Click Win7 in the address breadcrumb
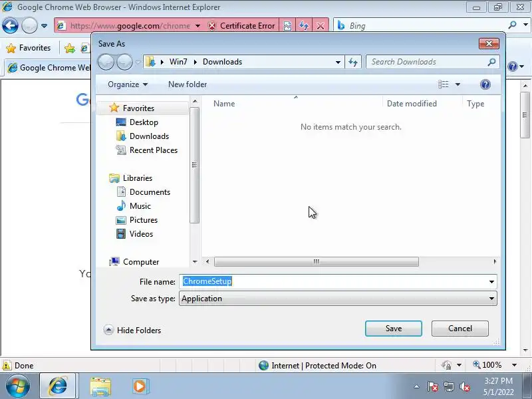532x399 pixels. click(178, 62)
